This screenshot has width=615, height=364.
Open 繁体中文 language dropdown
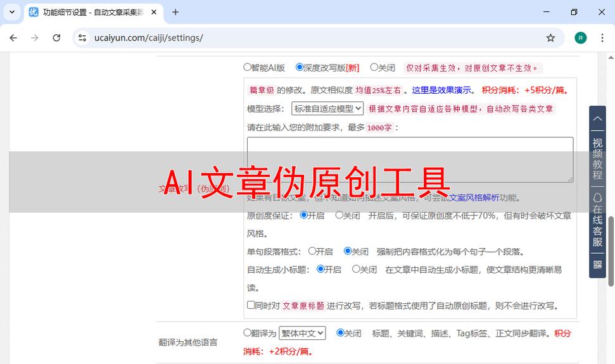(x=302, y=333)
